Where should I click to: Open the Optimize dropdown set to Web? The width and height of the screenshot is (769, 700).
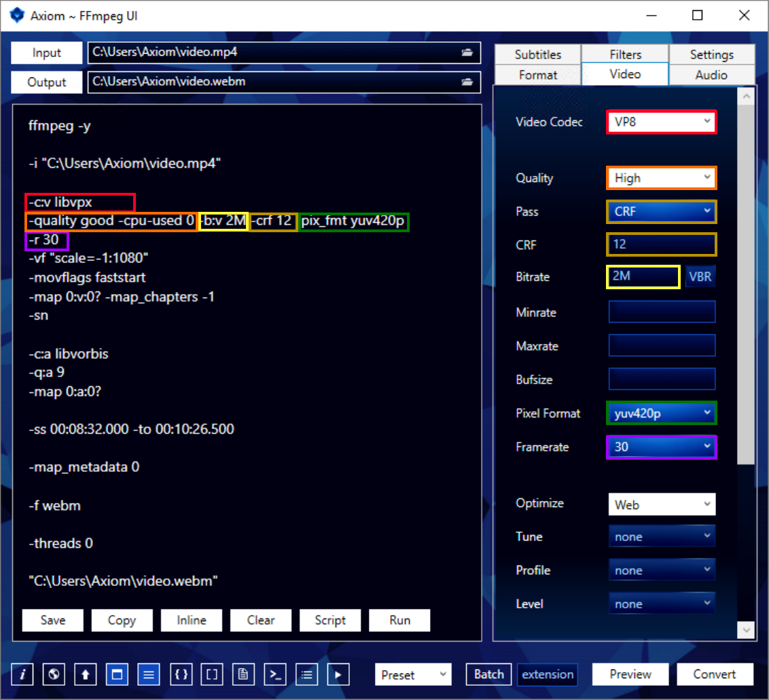pyautogui.click(x=662, y=504)
